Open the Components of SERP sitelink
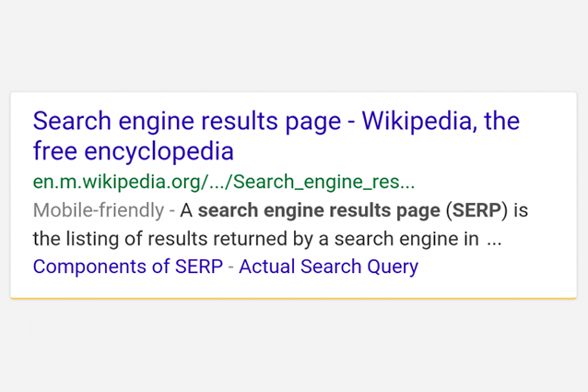This screenshot has height=392, width=588. 129,267
